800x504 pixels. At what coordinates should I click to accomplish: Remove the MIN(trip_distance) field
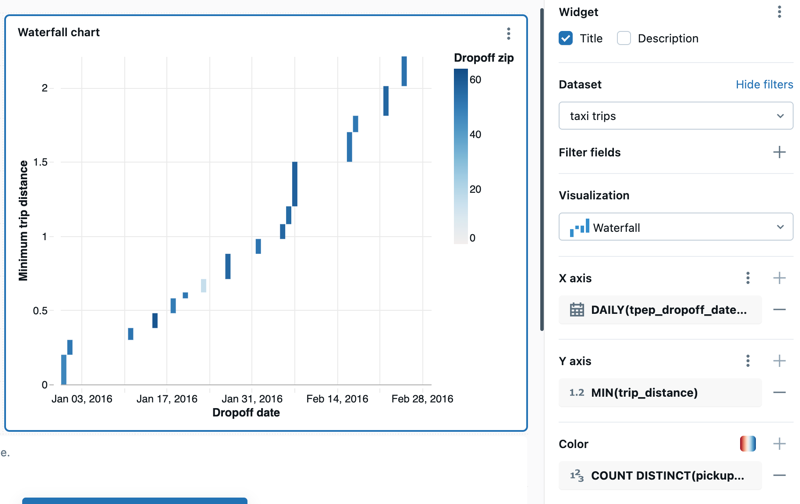(779, 393)
